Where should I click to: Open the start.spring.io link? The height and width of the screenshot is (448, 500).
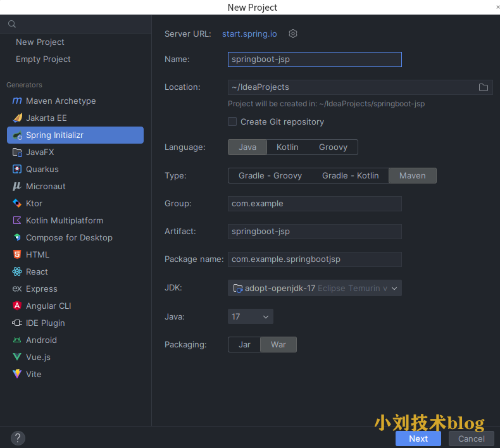point(249,34)
